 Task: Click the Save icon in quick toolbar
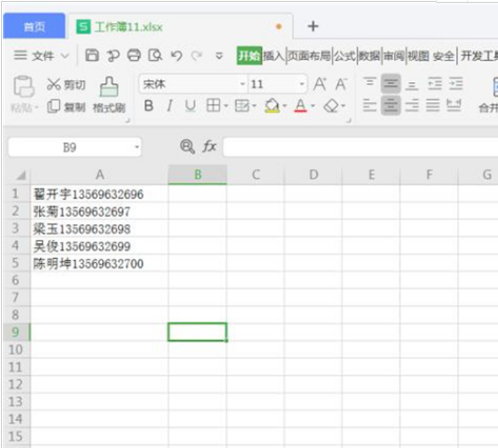pyautogui.click(x=92, y=55)
